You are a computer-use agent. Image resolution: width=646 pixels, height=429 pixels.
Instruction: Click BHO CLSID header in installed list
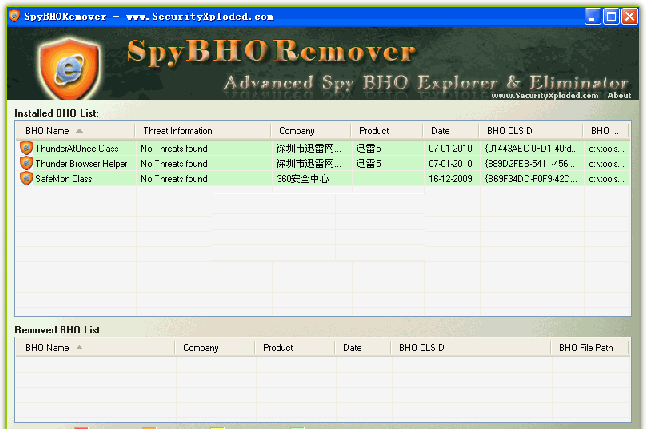tap(510, 131)
